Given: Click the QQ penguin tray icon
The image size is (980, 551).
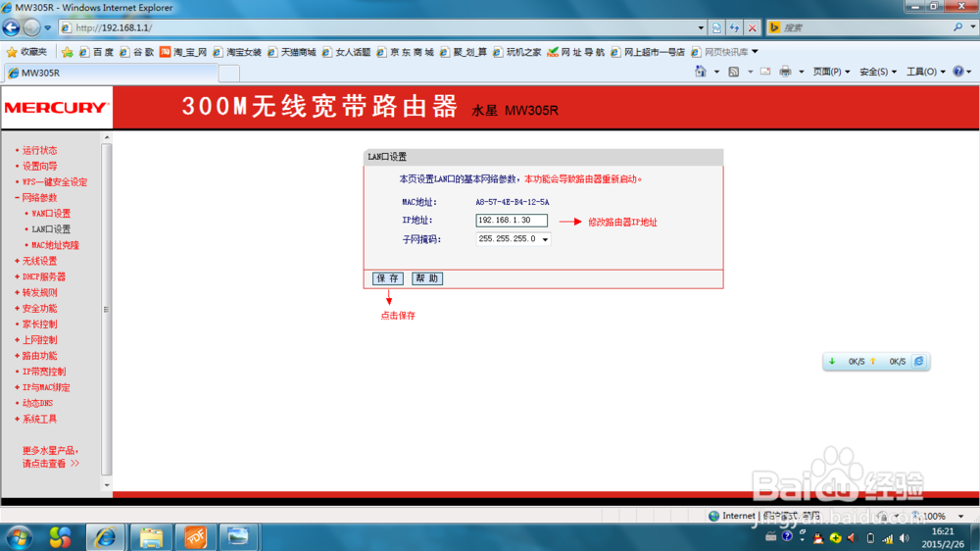Looking at the screenshot, I should [818, 537].
